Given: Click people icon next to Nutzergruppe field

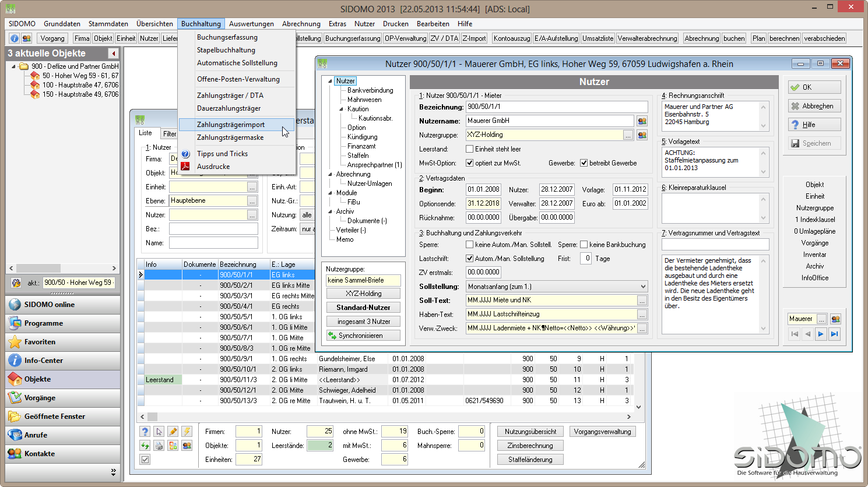Looking at the screenshot, I should coord(642,135).
